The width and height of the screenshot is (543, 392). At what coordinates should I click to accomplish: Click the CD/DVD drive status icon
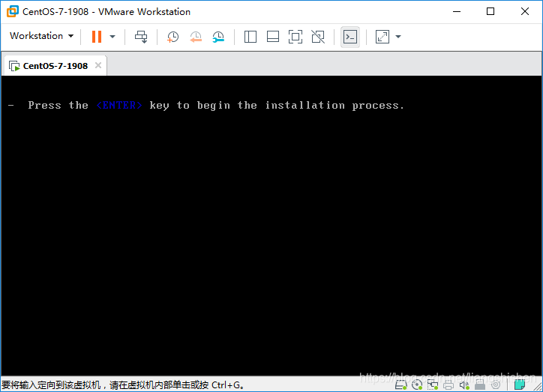coord(417,385)
